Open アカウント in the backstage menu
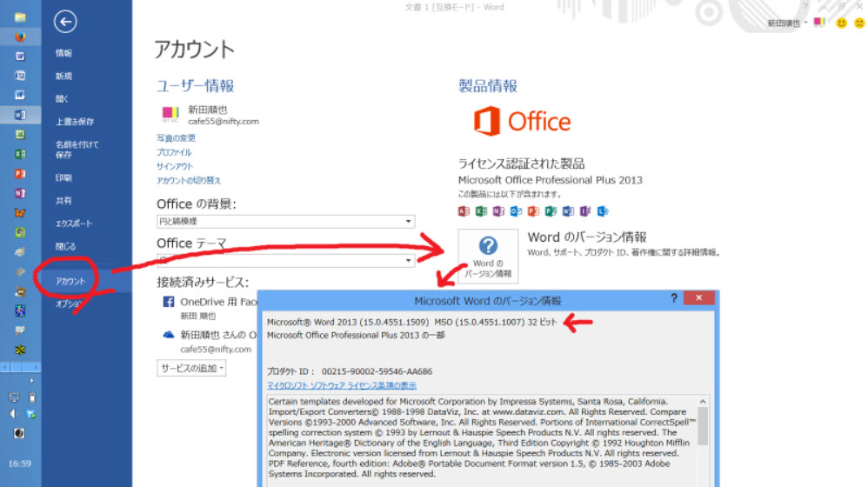868x487 pixels. coord(70,281)
